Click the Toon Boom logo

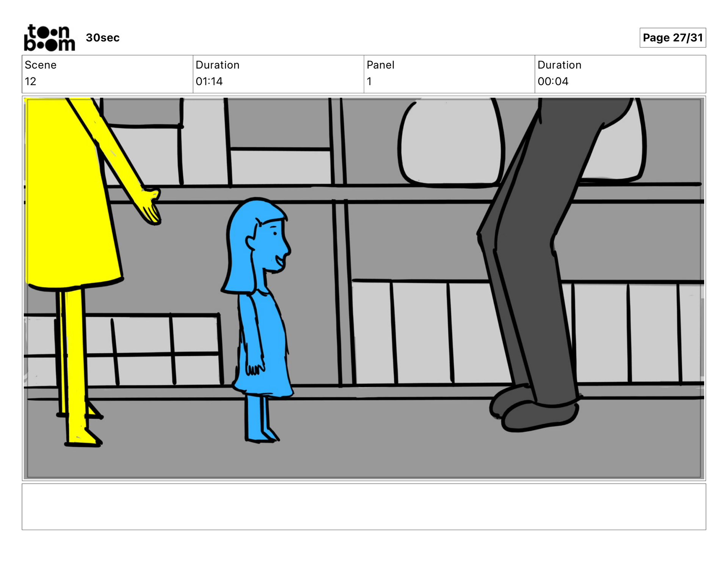(49, 38)
